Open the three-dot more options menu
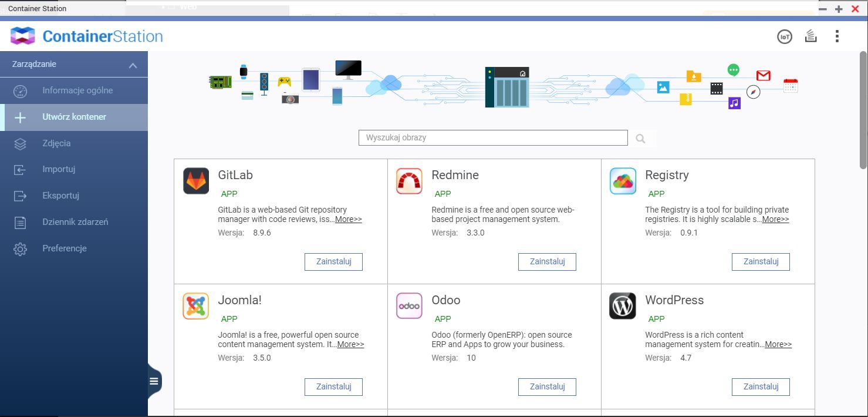The height and width of the screenshot is (417, 868). [x=837, y=36]
